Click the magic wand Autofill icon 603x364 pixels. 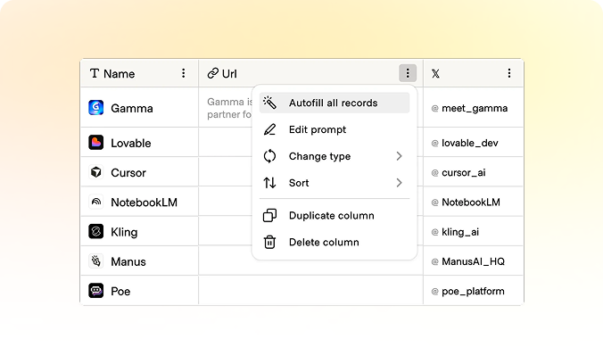point(269,103)
